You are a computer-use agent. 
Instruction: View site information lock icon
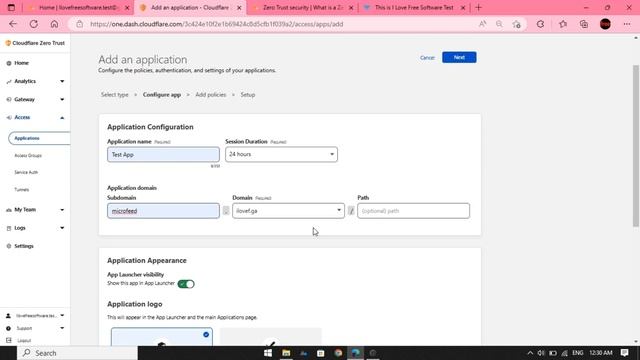[80, 24]
